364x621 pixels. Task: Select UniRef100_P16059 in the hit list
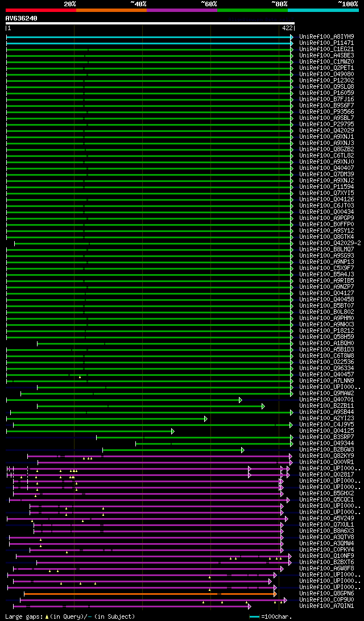click(327, 93)
